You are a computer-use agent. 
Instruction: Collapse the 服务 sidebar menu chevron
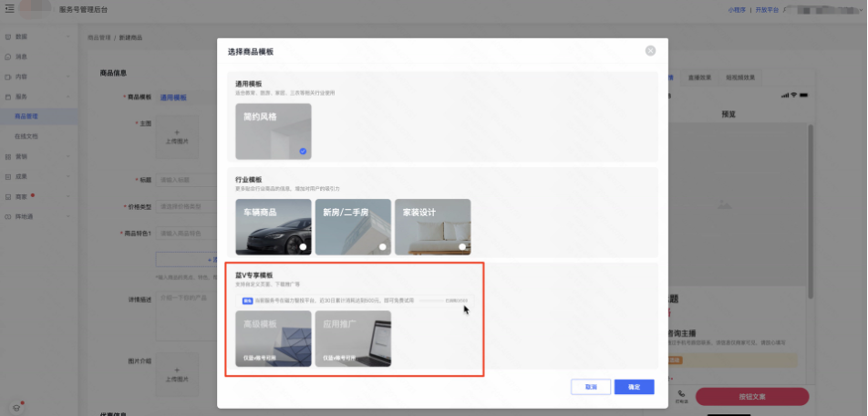(68, 97)
